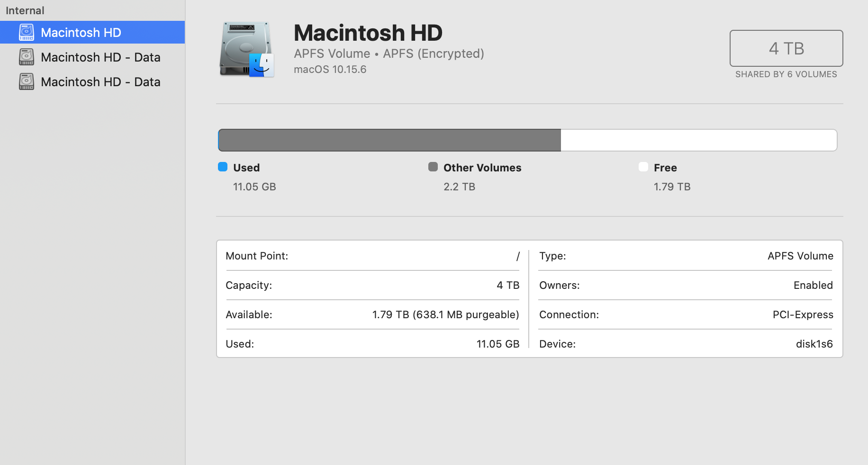
Task: Click the "Connection:" label in the info table
Action: (x=569, y=314)
